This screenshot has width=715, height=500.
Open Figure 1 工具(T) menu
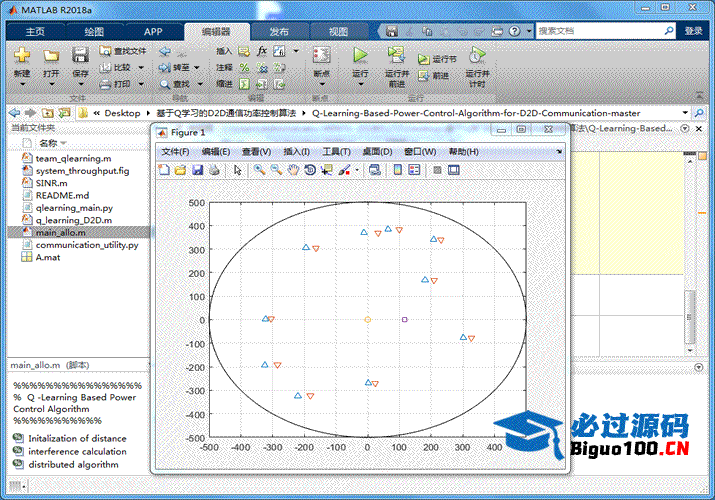(x=337, y=151)
